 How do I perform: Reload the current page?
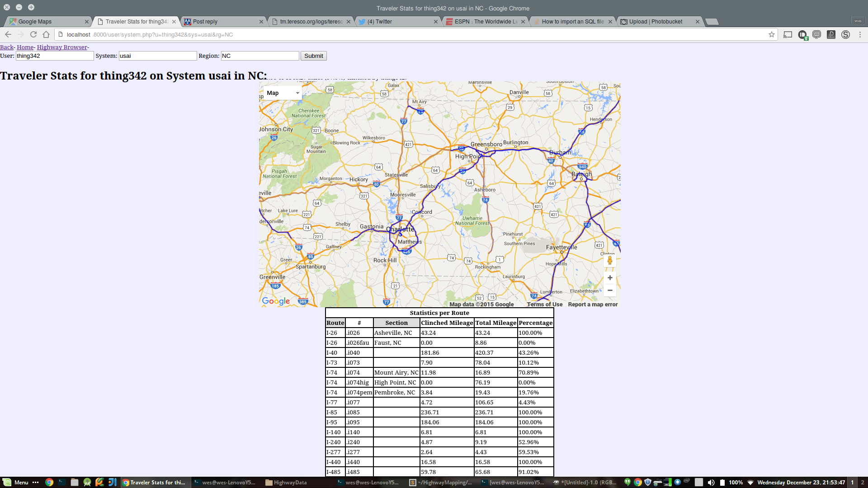click(x=33, y=35)
